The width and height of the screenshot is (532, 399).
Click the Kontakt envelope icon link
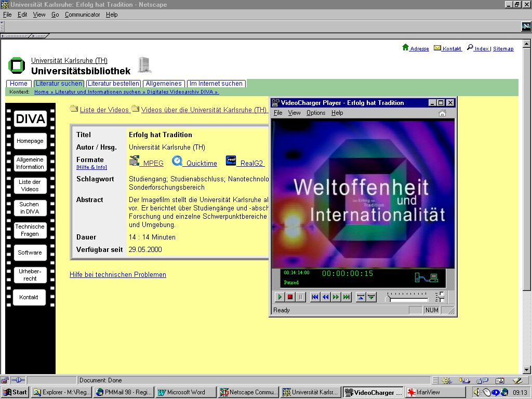pos(437,48)
